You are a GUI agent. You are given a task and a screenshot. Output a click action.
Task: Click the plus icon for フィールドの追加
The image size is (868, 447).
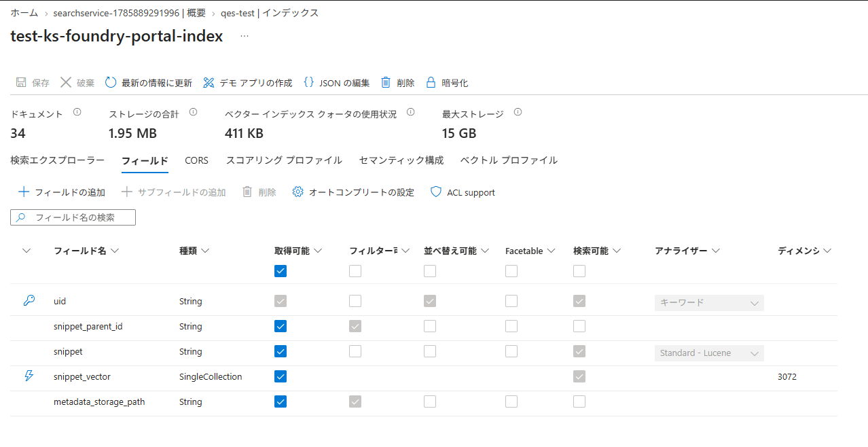coord(24,192)
